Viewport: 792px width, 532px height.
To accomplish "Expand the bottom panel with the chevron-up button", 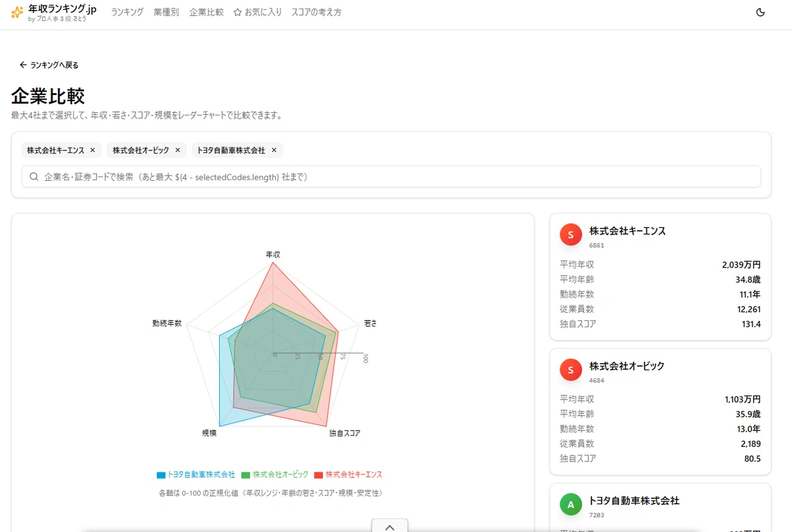I will 389,526.
